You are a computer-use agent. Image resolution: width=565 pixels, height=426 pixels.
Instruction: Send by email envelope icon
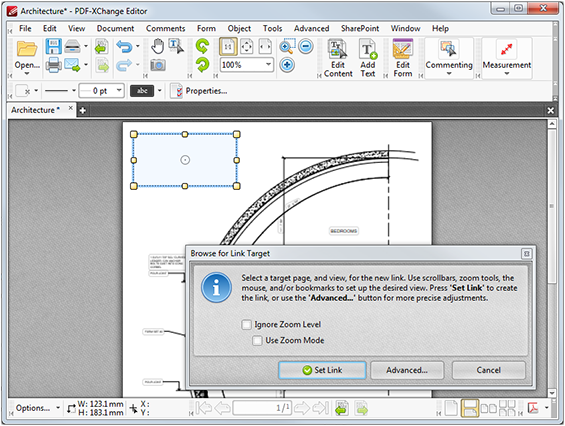point(72,65)
